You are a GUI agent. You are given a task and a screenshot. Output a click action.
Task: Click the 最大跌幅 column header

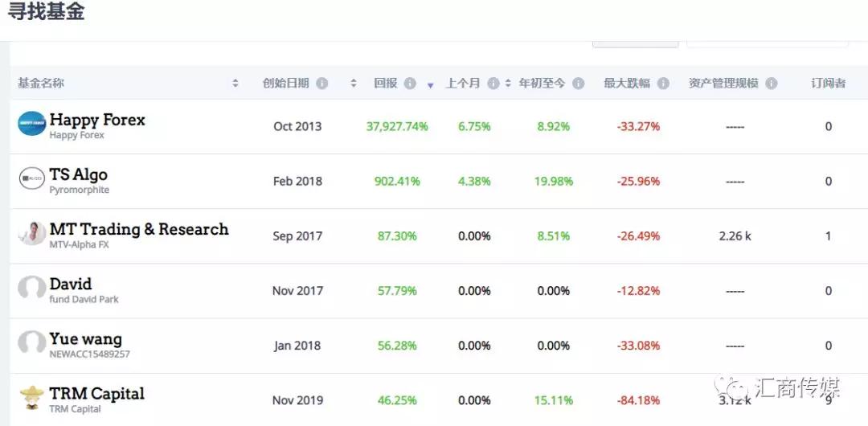[627, 83]
